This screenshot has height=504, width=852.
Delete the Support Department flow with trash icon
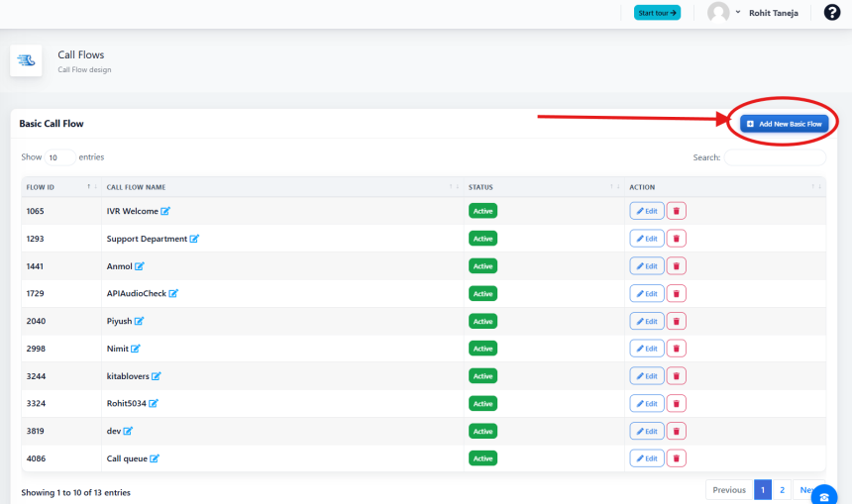coord(677,239)
